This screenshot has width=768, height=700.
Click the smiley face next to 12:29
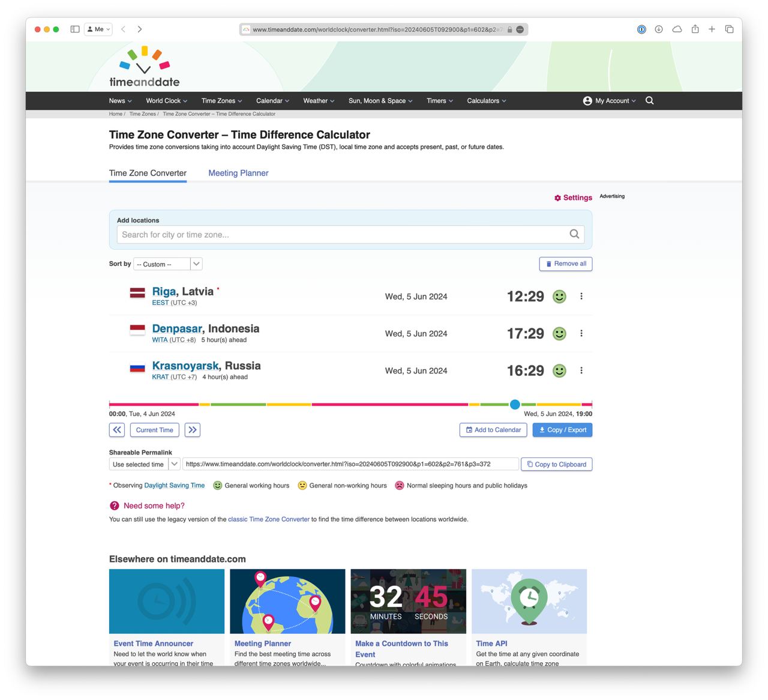pyautogui.click(x=559, y=297)
